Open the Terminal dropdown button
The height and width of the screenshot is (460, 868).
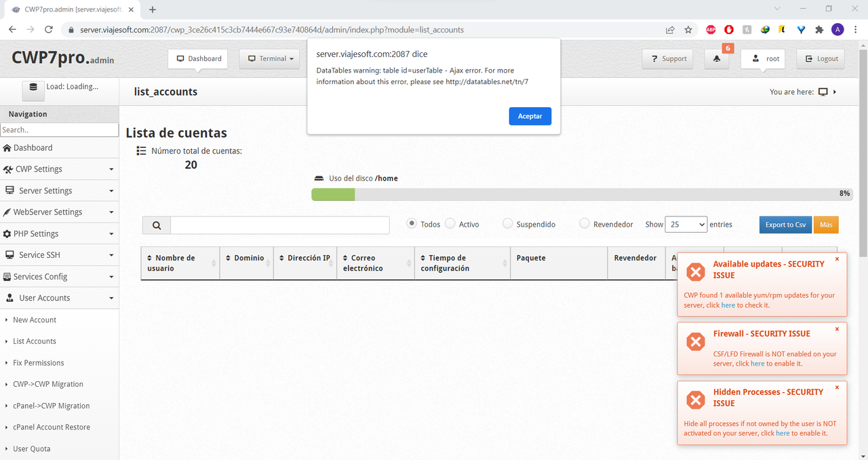(x=270, y=59)
